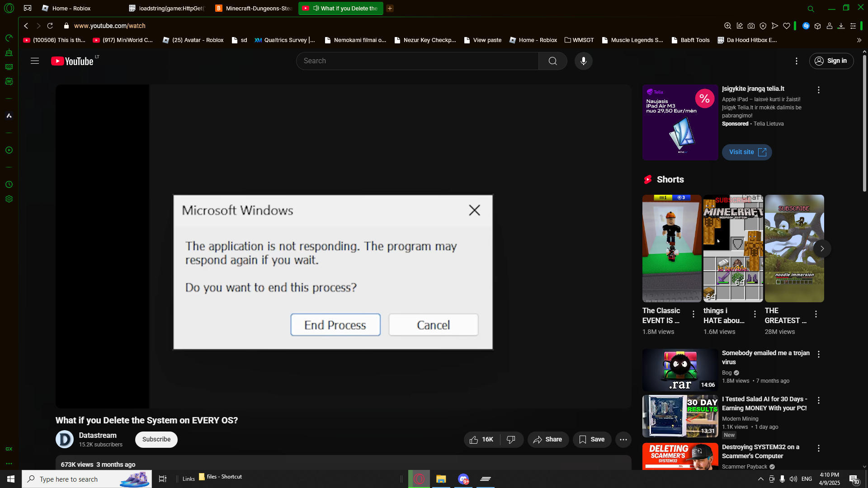This screenshot has width=868, height=488.
Task: Open I Tested Salad AI video
Action: 680,416
